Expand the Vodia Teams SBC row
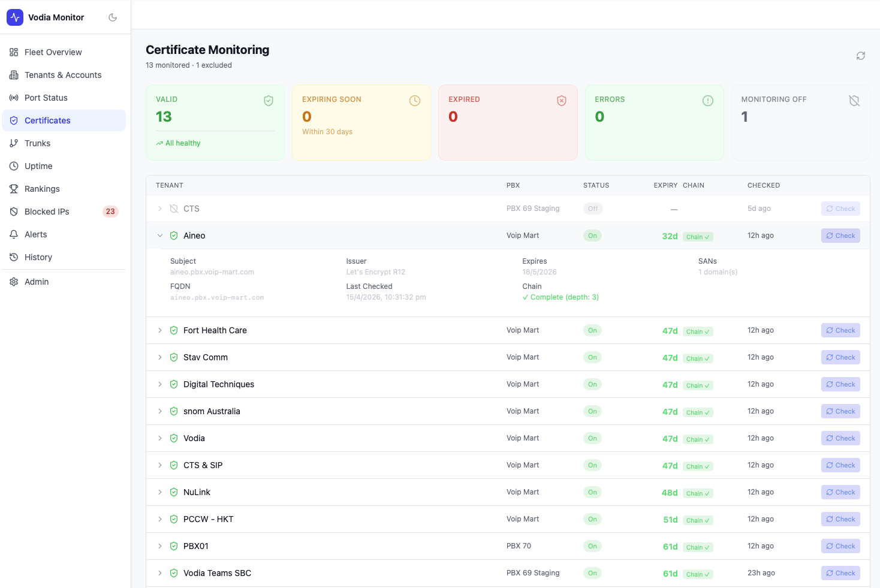The width and height of the screenshot is (880, 588). coord(160,573)
